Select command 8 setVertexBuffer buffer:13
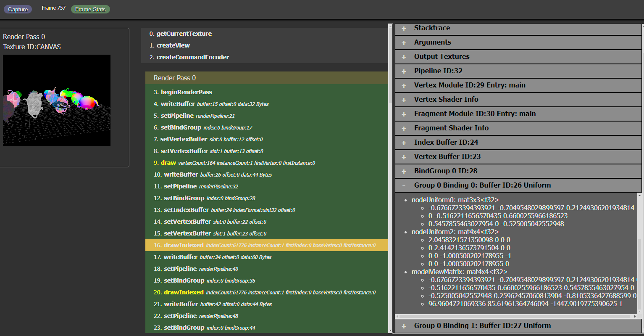The width and height of the screenshot is (644, 336). 267,151
